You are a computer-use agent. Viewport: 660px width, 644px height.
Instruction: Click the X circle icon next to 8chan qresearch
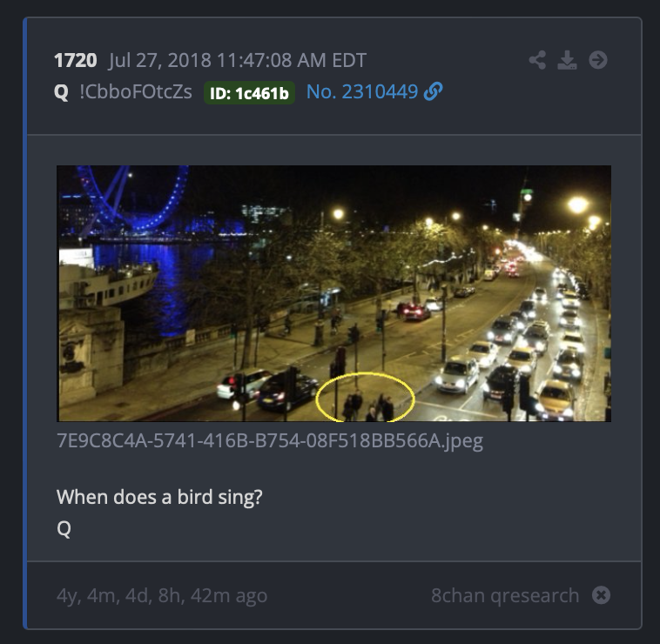pyautogui.click(x=601, y=595)
